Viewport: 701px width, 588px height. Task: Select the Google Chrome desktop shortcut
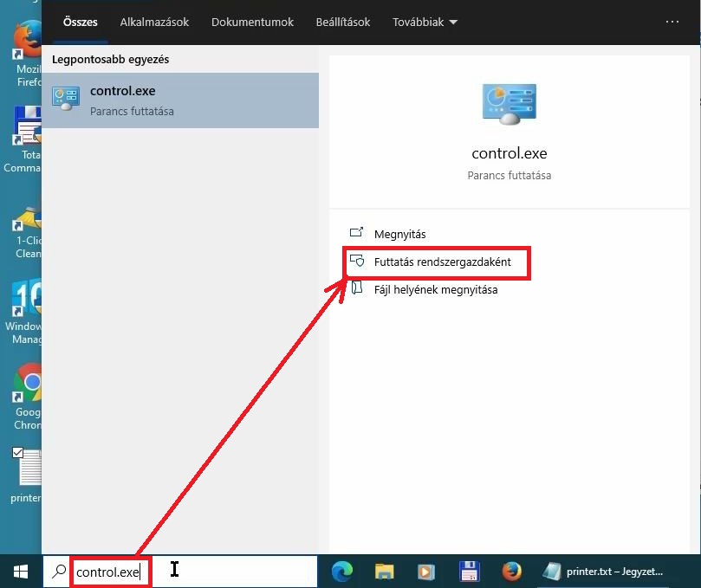point(27,397)
